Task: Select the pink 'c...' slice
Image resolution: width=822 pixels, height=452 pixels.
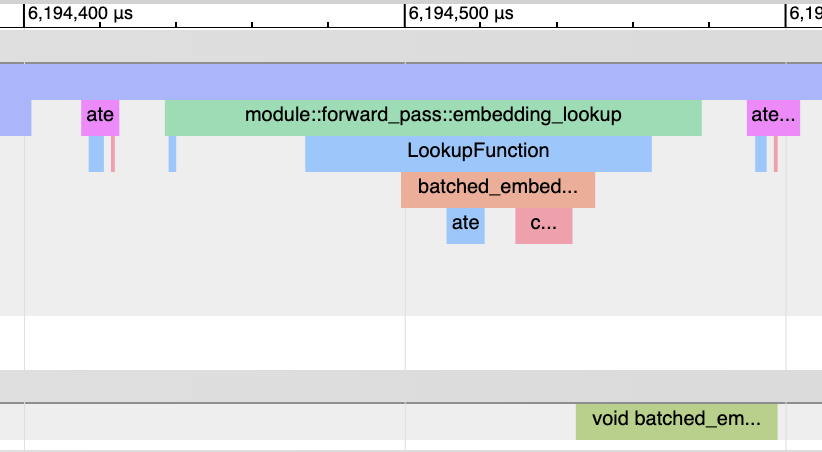Action: click(x=543, y=224)
